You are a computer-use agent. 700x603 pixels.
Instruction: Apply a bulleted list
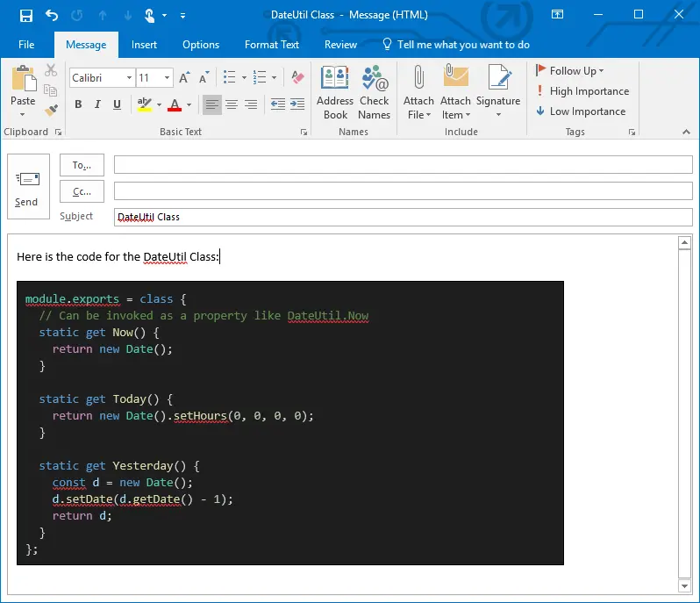pos(230,77)
